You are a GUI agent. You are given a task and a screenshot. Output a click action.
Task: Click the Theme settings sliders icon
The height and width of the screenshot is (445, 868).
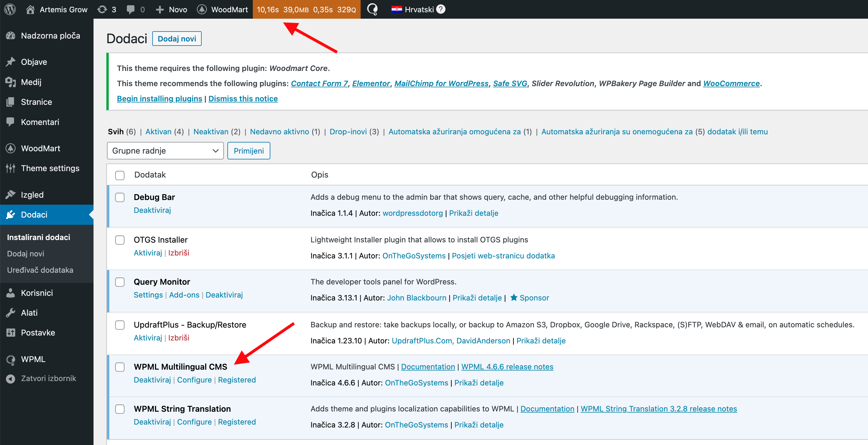11,168
